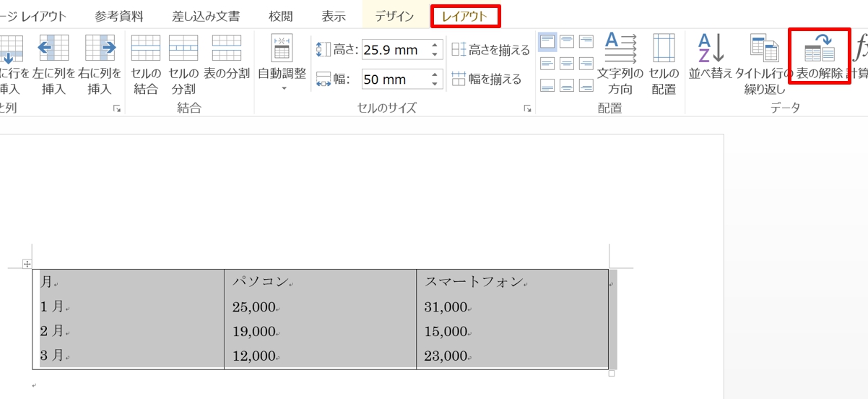Select align top left alignment
868x399 pixels.
point(547,41)
